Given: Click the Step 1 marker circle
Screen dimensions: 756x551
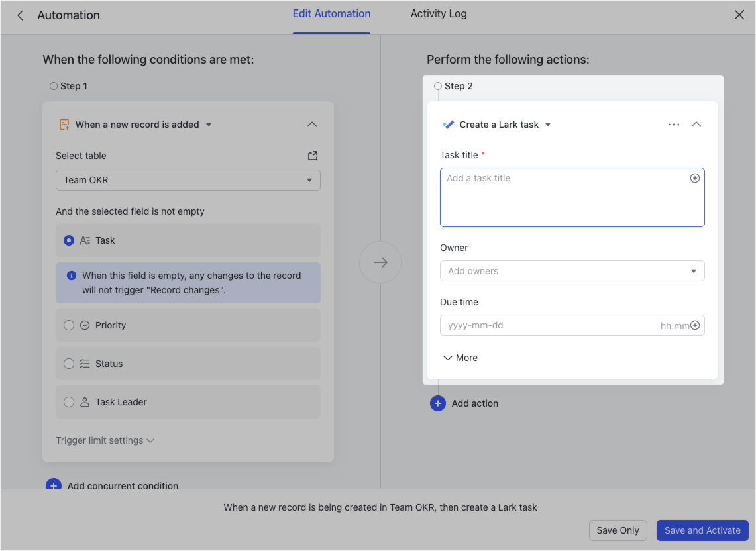Looking at the screenshot, I should point(54,86).
